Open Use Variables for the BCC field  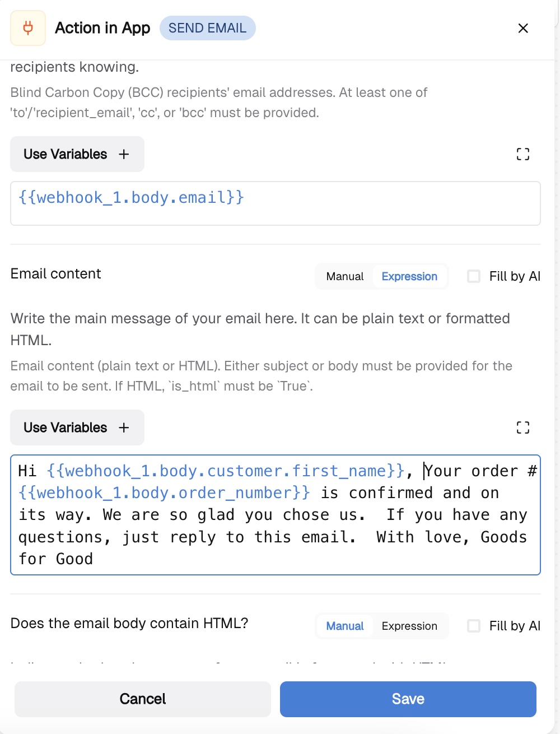[77, 154]
